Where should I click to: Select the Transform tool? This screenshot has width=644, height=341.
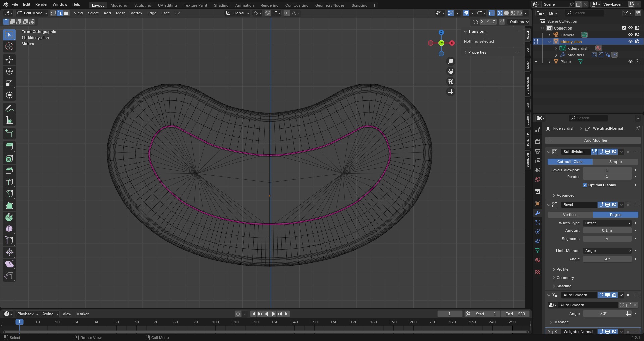[x=9, y=95]
